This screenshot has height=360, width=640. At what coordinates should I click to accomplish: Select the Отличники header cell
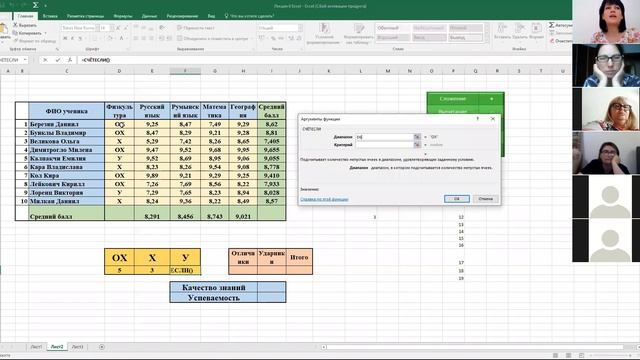coord(243,257)
